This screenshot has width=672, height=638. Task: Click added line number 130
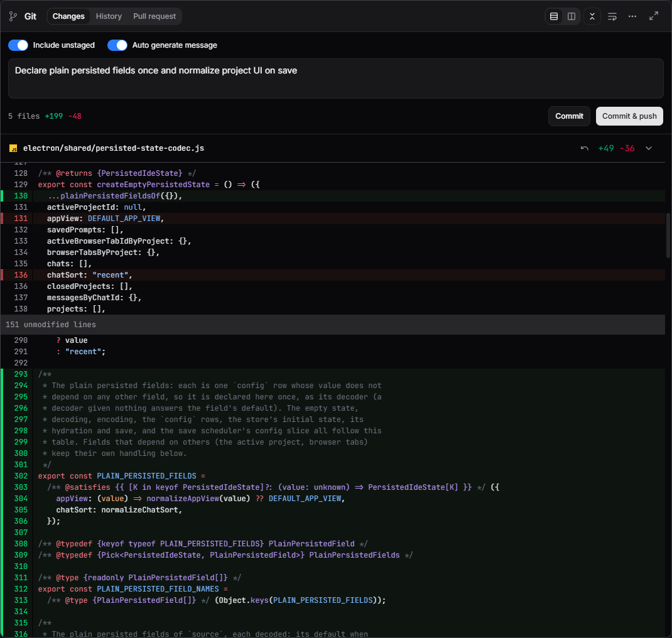coord(21,196)
